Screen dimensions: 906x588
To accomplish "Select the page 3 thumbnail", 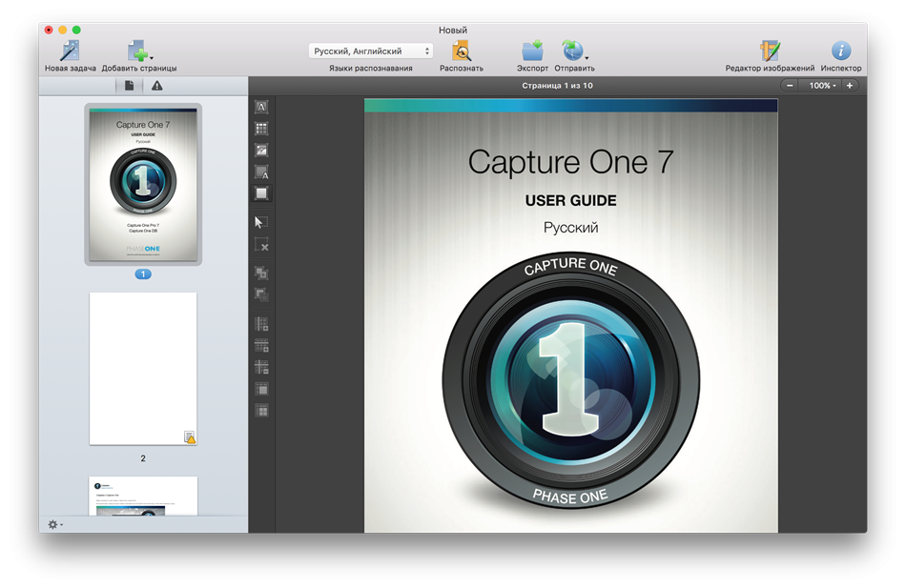I will 143,496.
